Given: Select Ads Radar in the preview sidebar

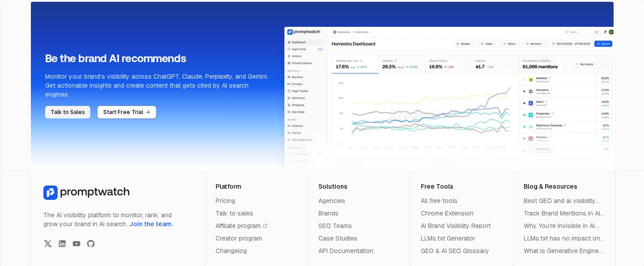Looking at the screenshot, I should point(306,112).
